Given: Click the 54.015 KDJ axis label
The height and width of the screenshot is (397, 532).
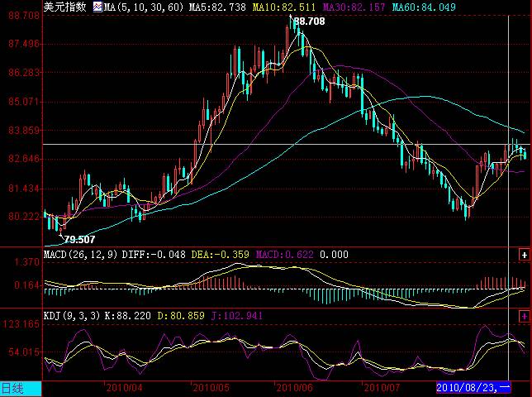Looking at the screenshot, I should tap(25, 352).
